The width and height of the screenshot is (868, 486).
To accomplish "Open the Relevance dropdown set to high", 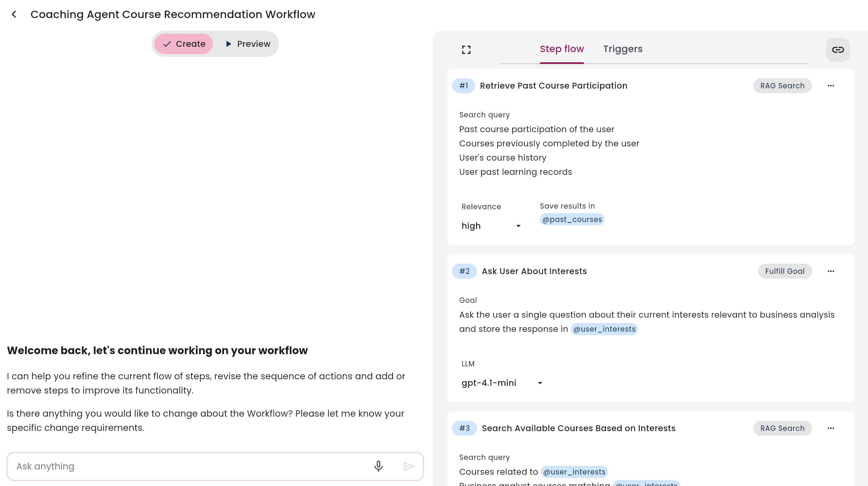I will pyautogui.click(x=491, y=226).
